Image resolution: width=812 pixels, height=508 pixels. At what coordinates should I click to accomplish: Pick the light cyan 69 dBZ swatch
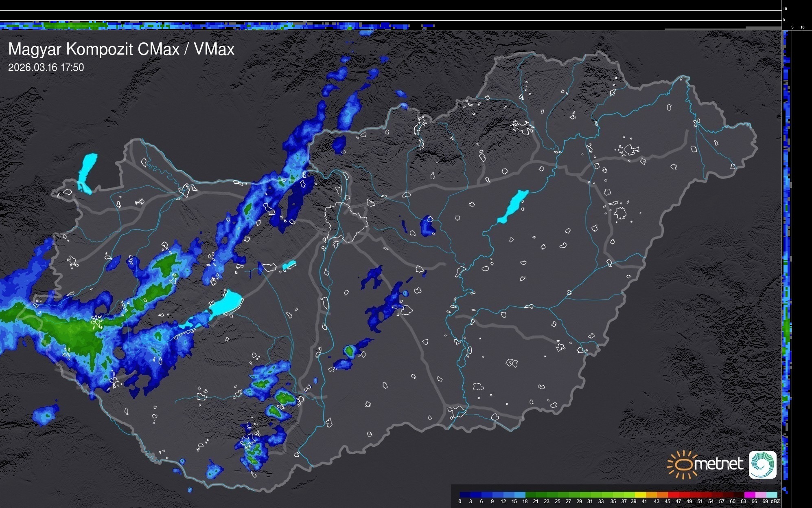coord(772,495)
